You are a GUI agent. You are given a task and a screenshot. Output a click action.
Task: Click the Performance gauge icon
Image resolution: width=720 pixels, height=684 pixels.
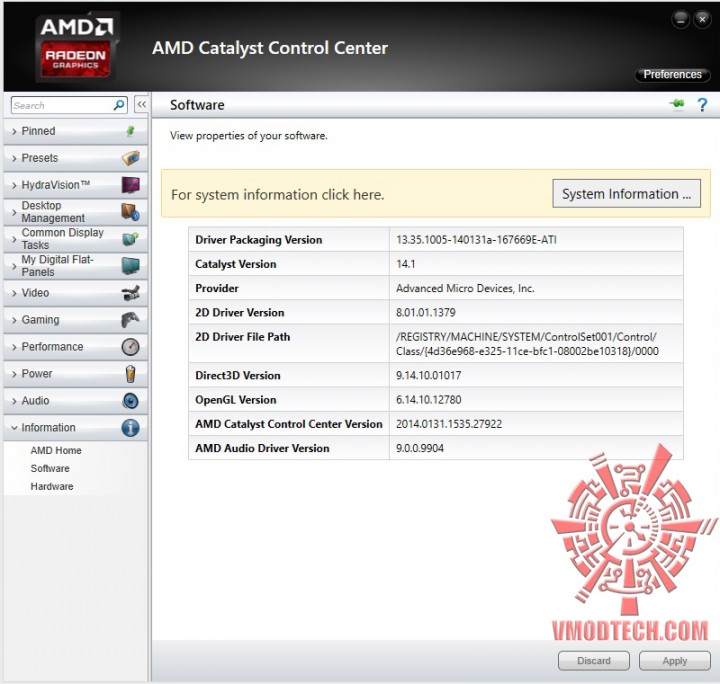click(x=131, y=347)
